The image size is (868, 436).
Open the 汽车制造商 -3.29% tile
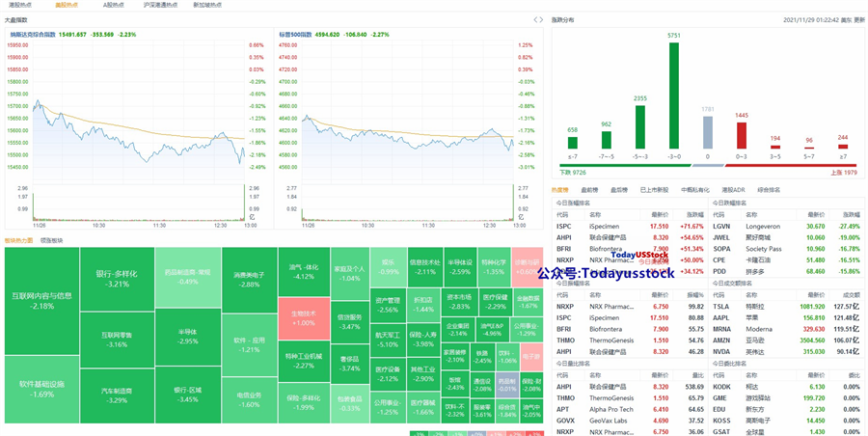(x=118, y=395)
